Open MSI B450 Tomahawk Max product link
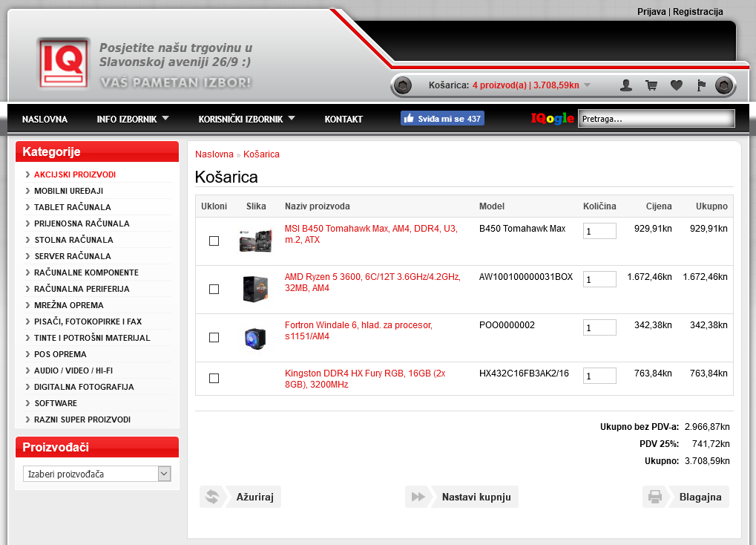Screen dimensions: 756x545 tap(371, 234)
